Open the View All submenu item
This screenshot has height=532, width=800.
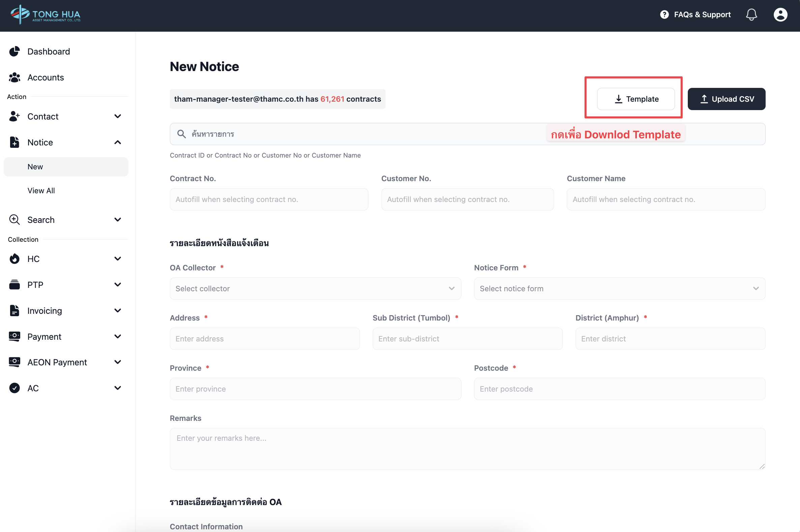[x=41, y=191]
